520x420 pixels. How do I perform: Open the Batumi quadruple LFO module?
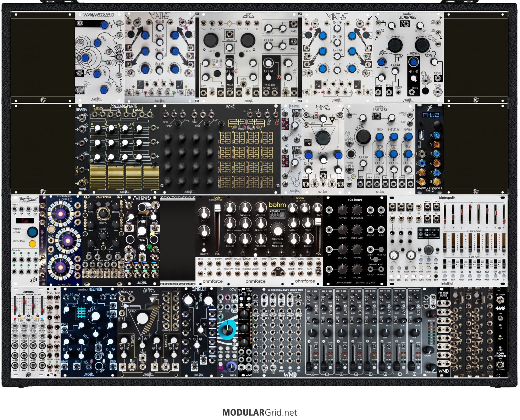(x=28, y=332)
